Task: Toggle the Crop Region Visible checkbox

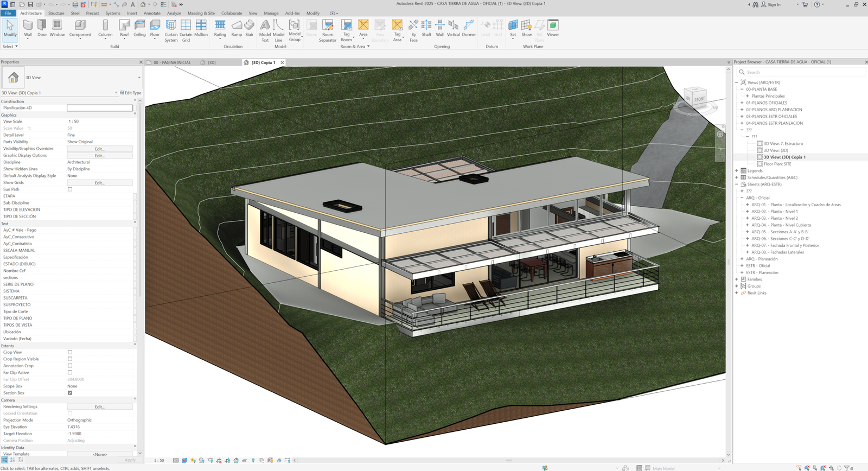Action: pos(70,359)
